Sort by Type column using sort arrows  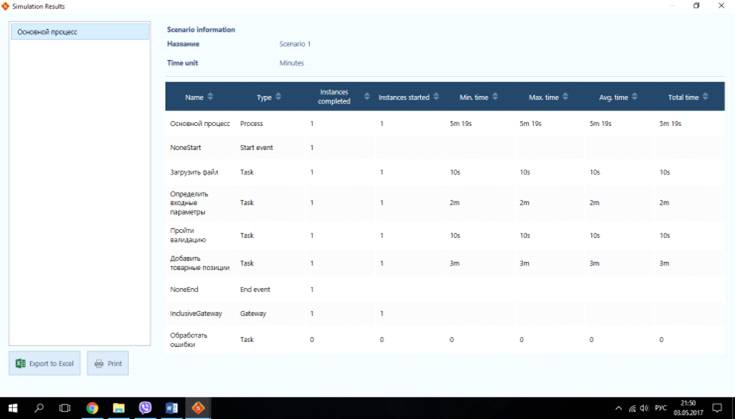(x=279, y=97)
